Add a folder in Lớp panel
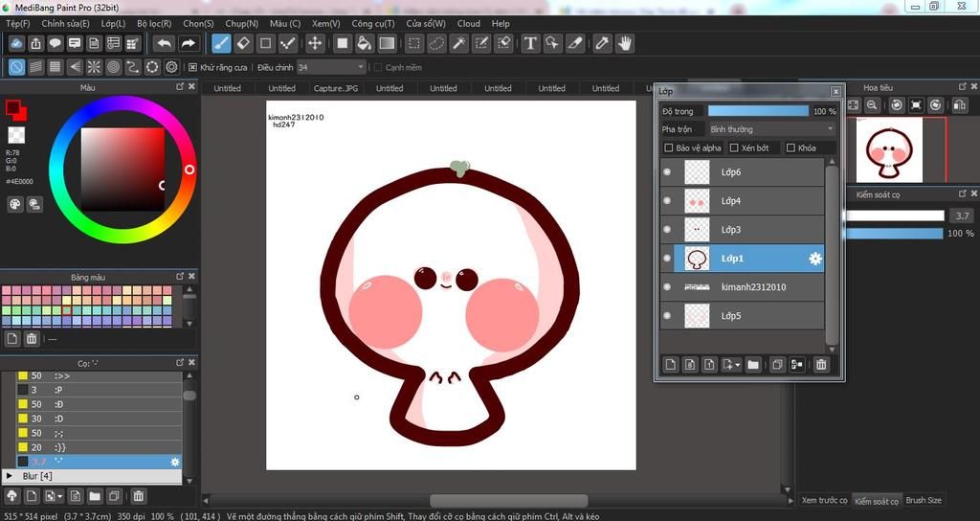 (753, 364)
